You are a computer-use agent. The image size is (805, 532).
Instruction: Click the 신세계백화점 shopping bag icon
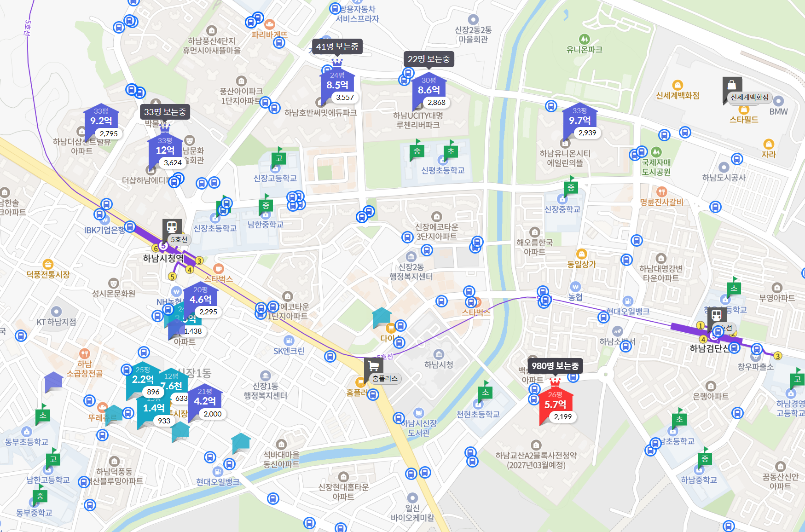732,85
